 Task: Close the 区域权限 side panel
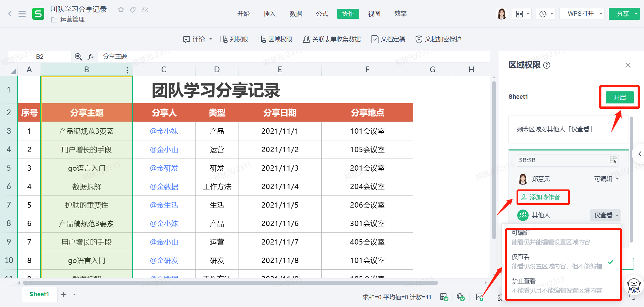tap(628, 65)
